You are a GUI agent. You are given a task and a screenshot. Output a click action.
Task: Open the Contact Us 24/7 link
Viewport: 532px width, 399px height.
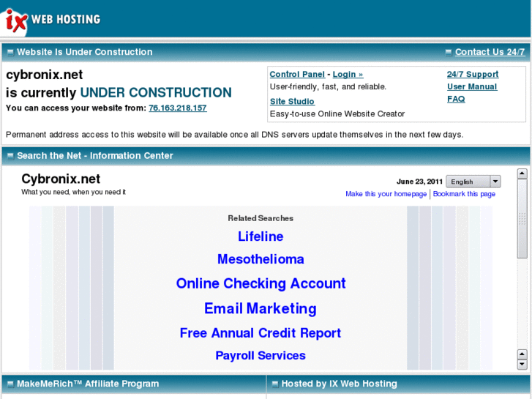point(490,52)
